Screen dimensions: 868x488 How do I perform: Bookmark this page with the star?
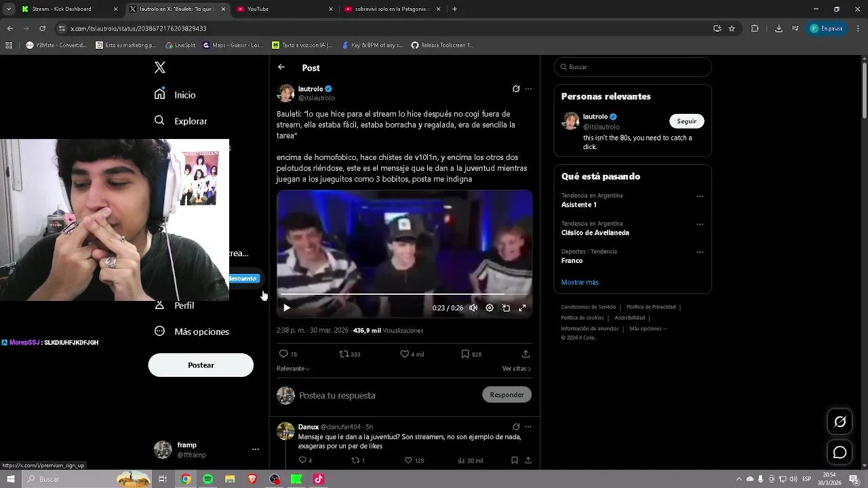(x=732, y=28)
